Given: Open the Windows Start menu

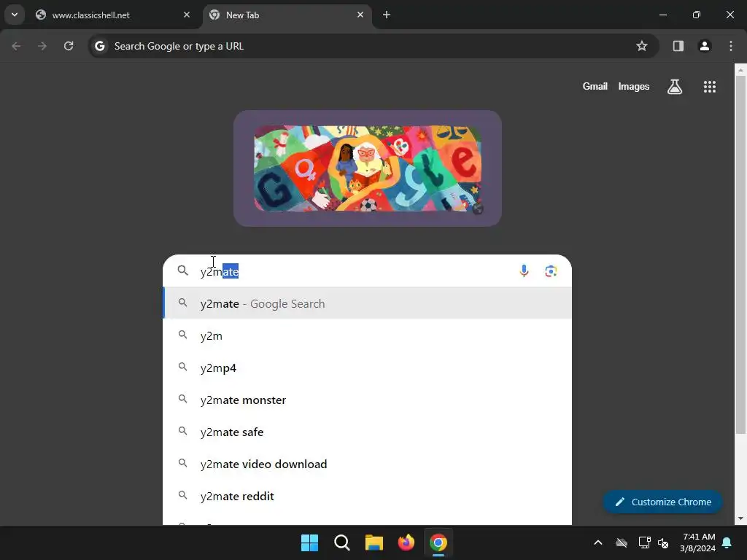Looking at the screenshot, I should pos(309,542).
